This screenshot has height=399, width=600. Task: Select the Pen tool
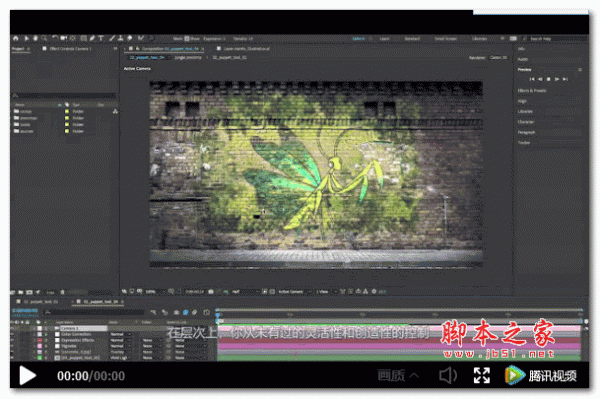tap(92, 38)
